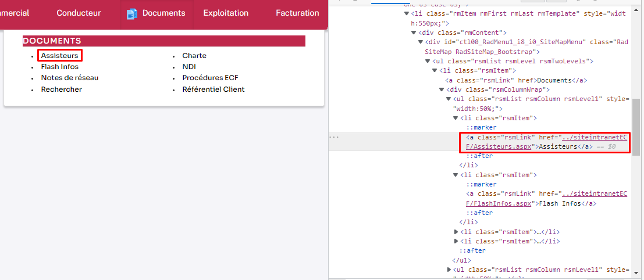
Task: Expand the last rsmColumn ul node at the bottom
Action: [x=449, y=270]
